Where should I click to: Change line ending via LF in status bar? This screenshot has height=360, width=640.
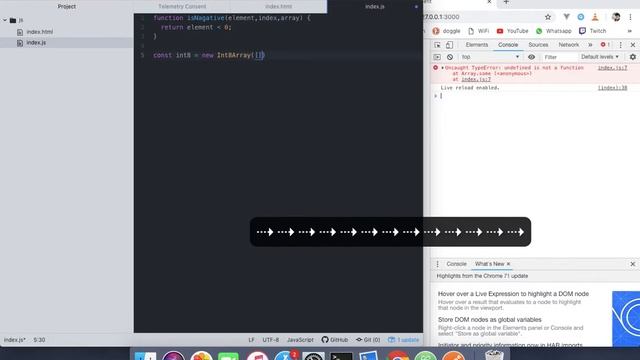(x=251, y=340)
